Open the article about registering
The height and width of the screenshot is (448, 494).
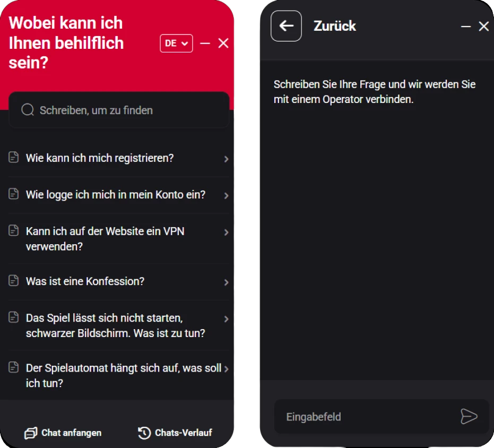[x=100, y=158]
